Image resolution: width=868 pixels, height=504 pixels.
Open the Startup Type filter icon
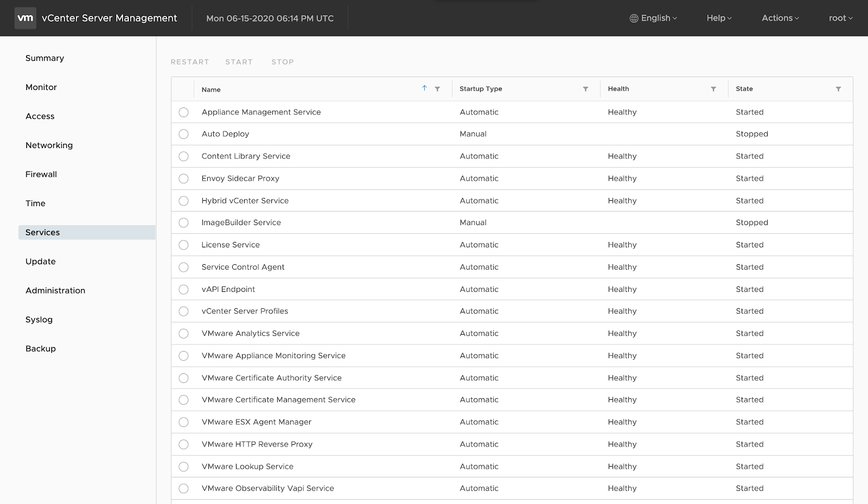(x=585, y=89)
